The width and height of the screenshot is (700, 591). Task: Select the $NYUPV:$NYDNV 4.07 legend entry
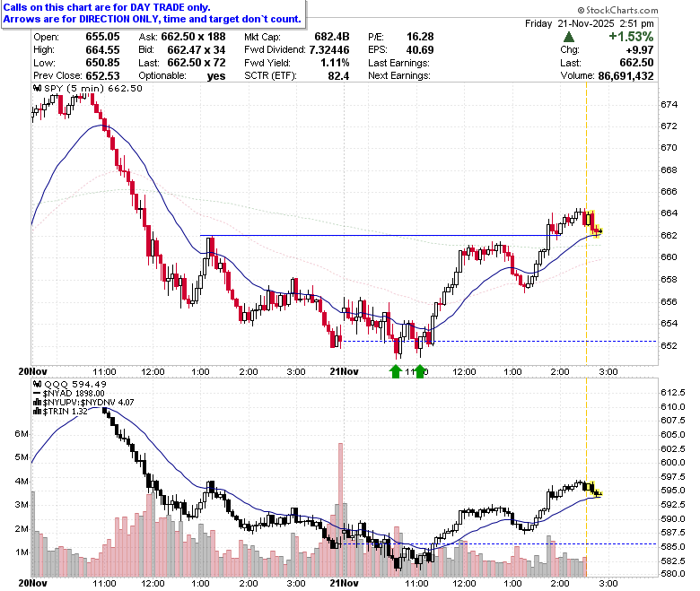click(x=88, y=403)
